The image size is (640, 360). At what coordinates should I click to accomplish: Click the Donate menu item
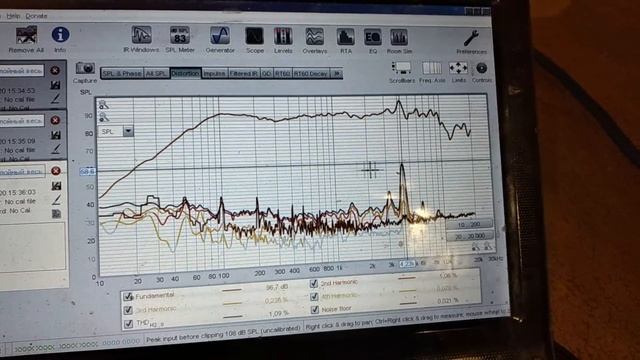click(36, 16)
